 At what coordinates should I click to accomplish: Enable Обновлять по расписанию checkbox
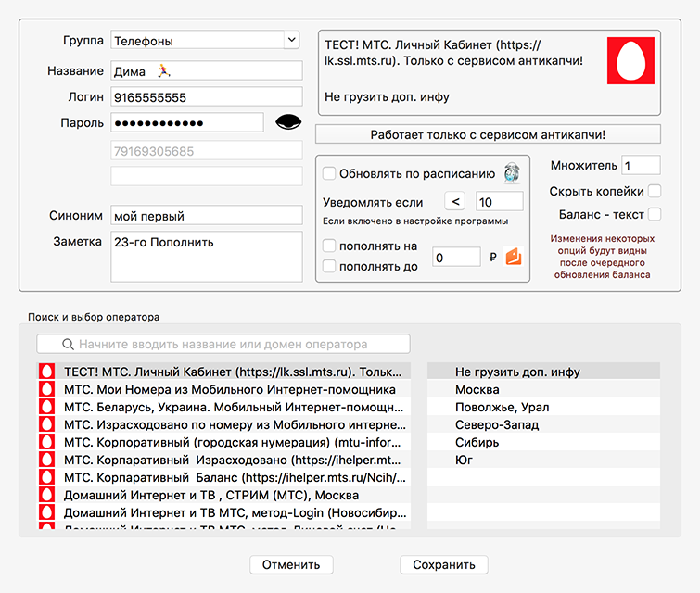[x=329, y=173]
